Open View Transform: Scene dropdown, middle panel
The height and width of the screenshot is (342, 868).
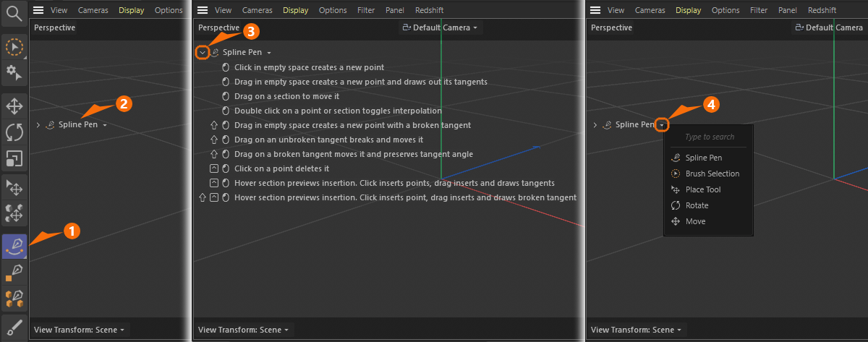coord(244,330)
